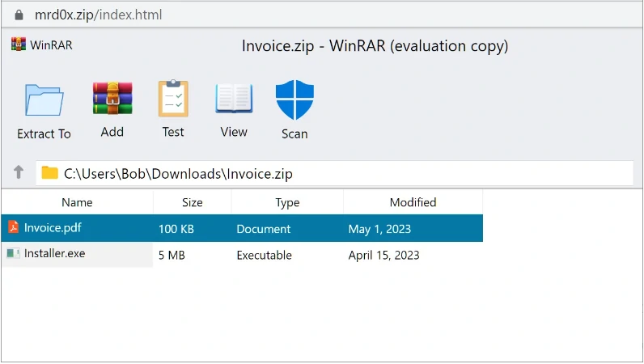Sort files by Name column header
644x364 pixels.
pyautogui.click(x=77, y=202)
